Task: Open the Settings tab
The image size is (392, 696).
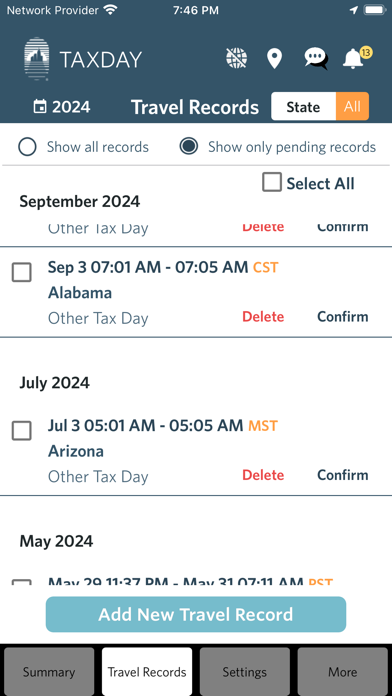Action: (x=245, y=672)
